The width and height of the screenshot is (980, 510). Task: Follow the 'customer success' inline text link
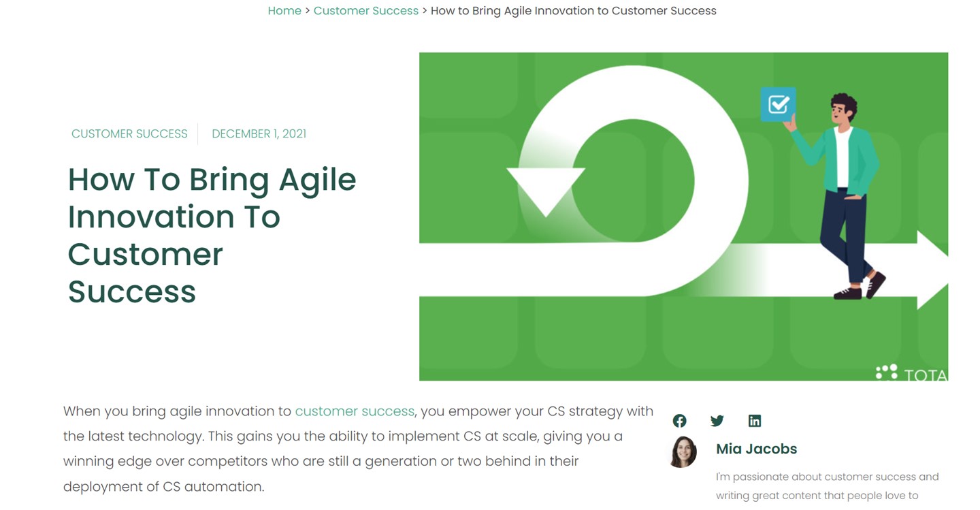(x=355, y=411)
